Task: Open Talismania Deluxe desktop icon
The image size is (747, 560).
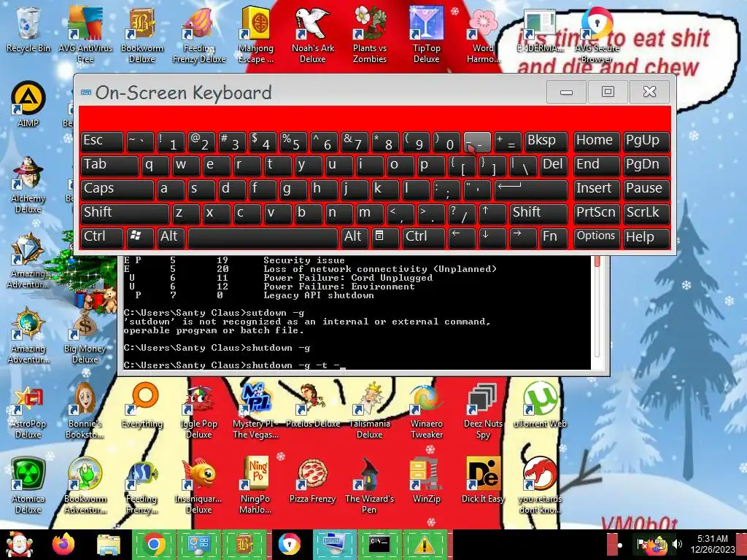Action: pyautogui.click(x=370, y=411)
